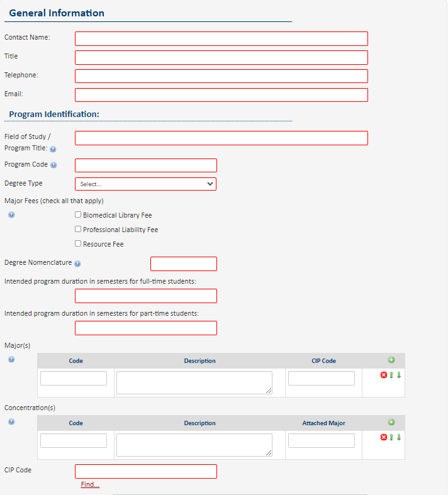
Task: Click full-time students duration field
Action: pyautogui.click(x=146, y=296)
